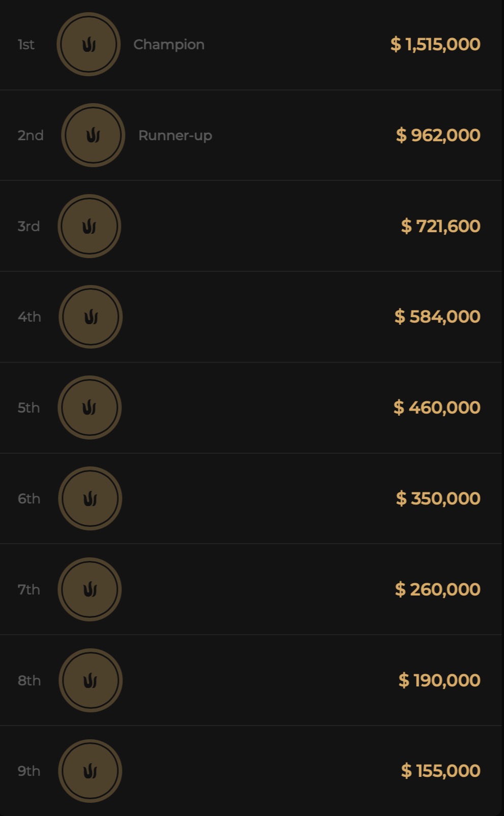The height and width of the screenshot is (816, 504).
Task: Click the $190,000 prize amount
Action: point(439,680)
